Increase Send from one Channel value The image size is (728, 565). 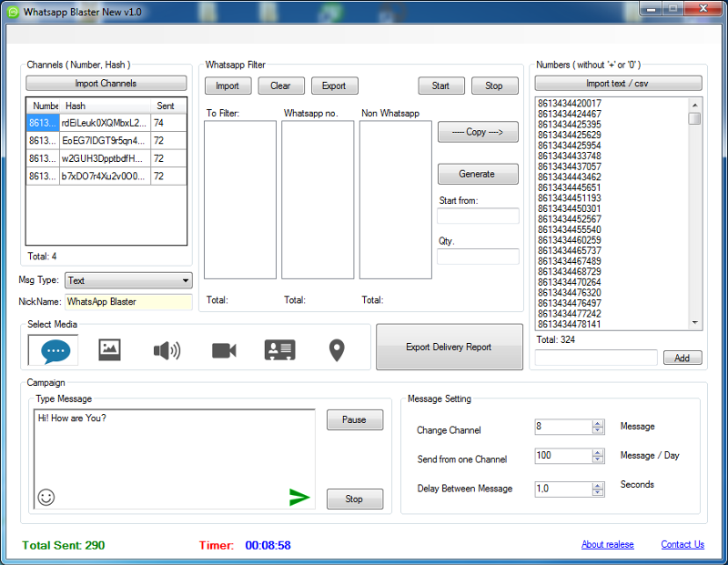(598, 452)
